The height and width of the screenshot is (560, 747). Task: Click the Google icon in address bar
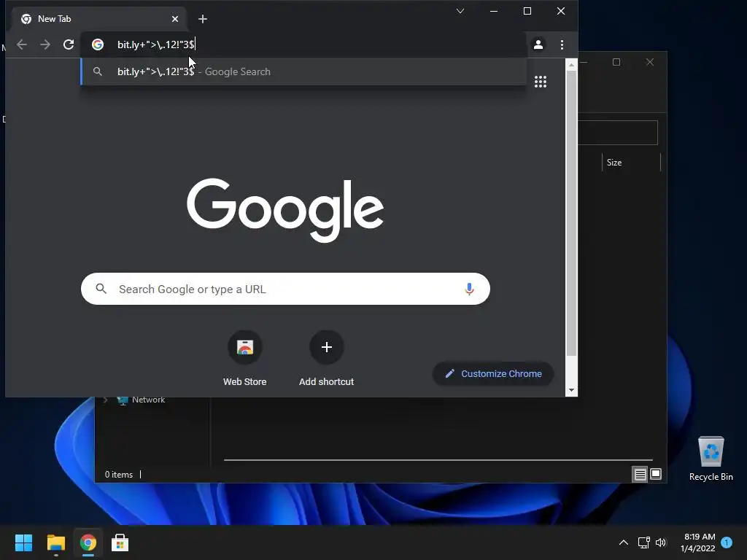[98, 44]
